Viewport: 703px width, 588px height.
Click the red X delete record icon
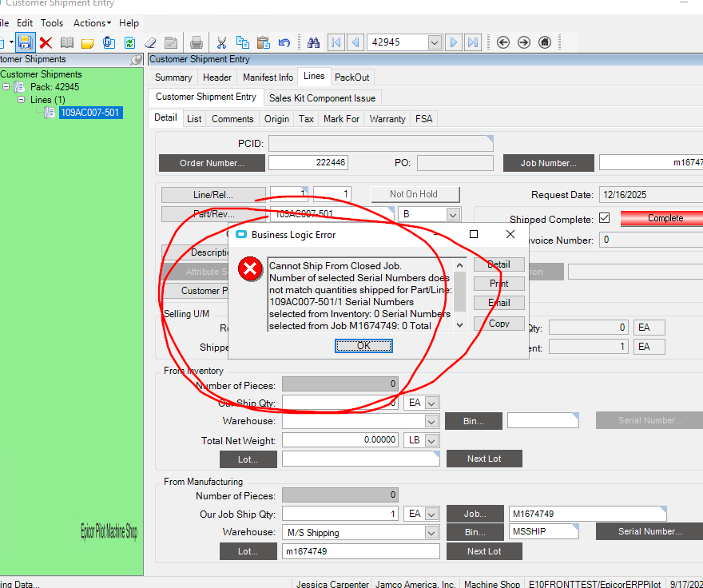point(46,42)
